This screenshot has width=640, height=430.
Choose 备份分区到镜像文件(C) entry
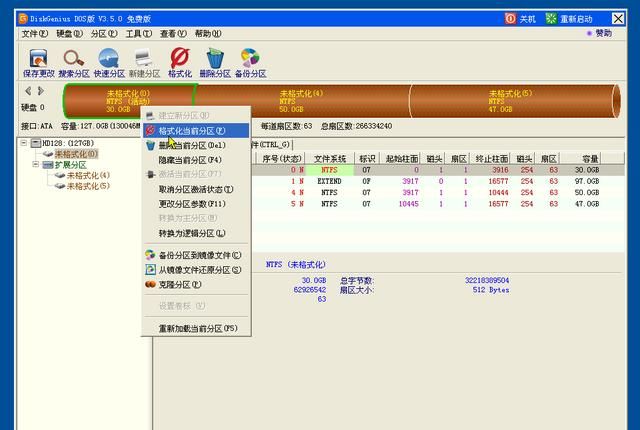(196, 255)
